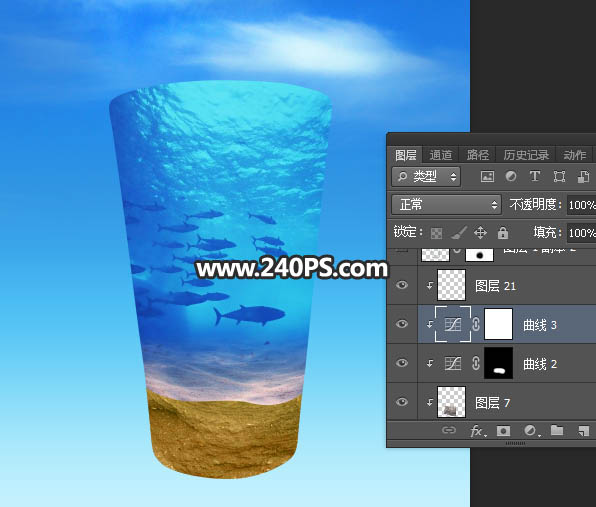Image resolution: width=596 pixels, height=507 pixels.
Task: Create a new layer
Action: 583,431
